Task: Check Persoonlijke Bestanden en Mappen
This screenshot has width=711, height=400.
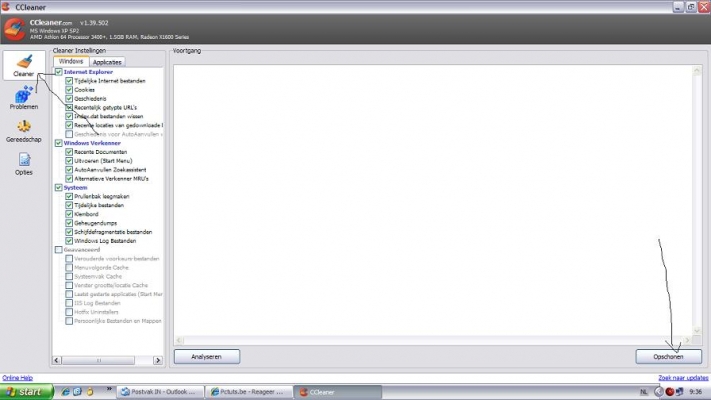Action: click(x=69, y=321)
